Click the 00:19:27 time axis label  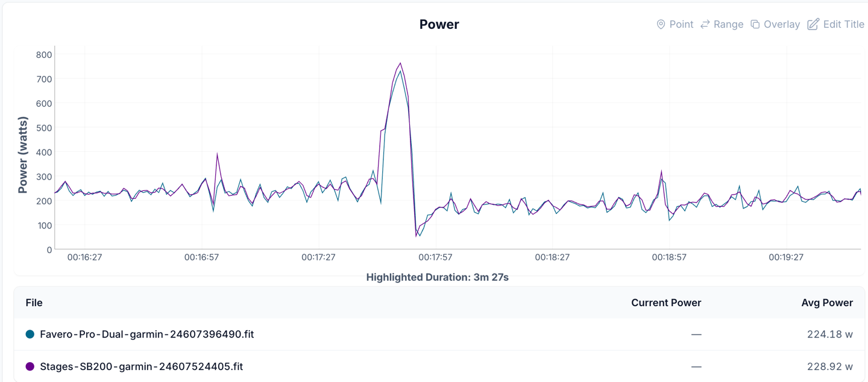click(x=786, y=257)
